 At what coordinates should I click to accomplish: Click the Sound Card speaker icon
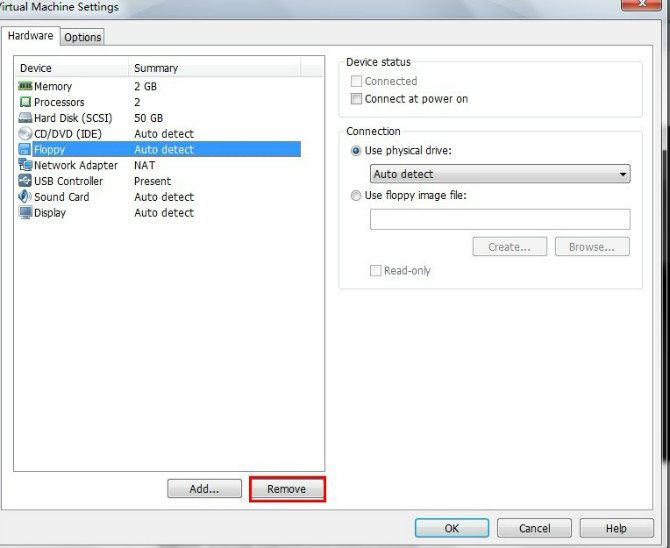pyautogui.click(x=25, y=197)
